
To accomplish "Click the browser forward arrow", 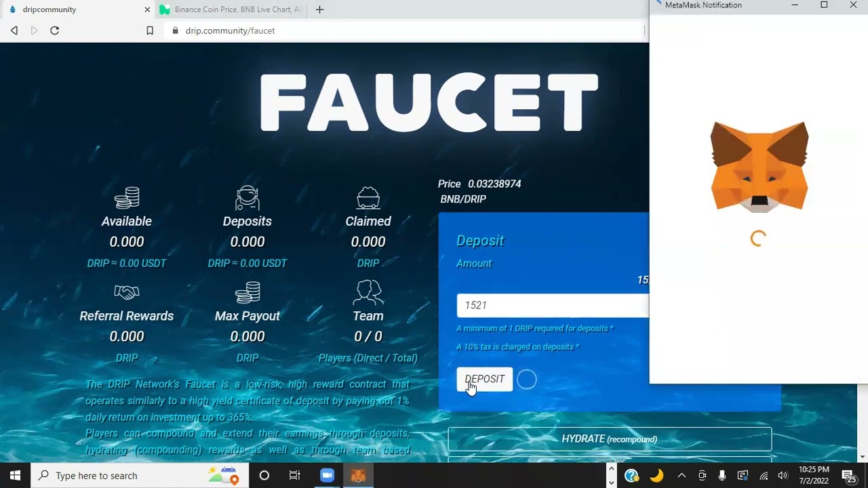I will tap(34, 30).
